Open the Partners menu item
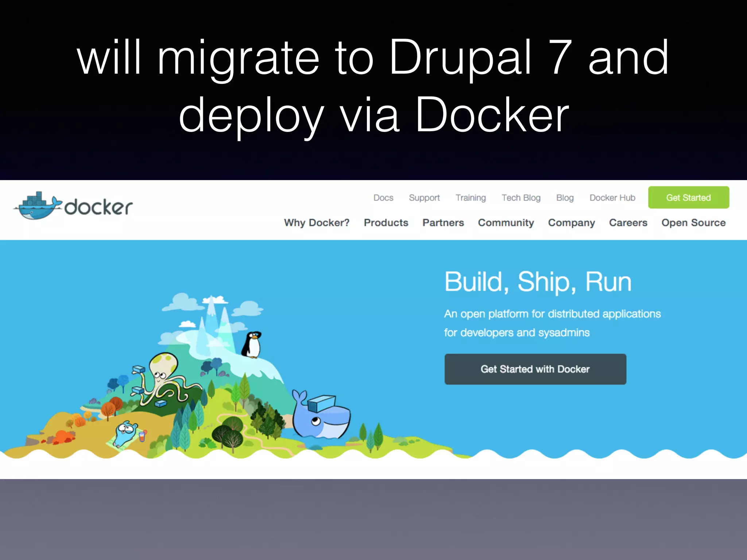This screenshot has width=747, height=560. coord(443,222)
